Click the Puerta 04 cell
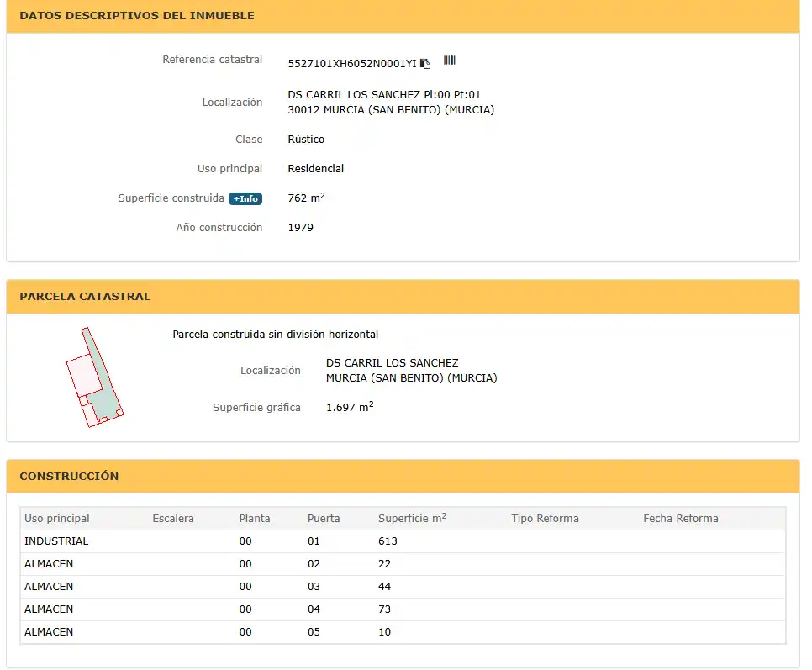This screenshot has height=670, width=812. 314,609
